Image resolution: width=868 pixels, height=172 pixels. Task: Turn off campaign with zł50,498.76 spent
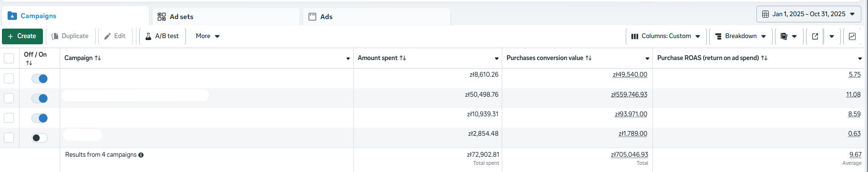click(40, 98)
